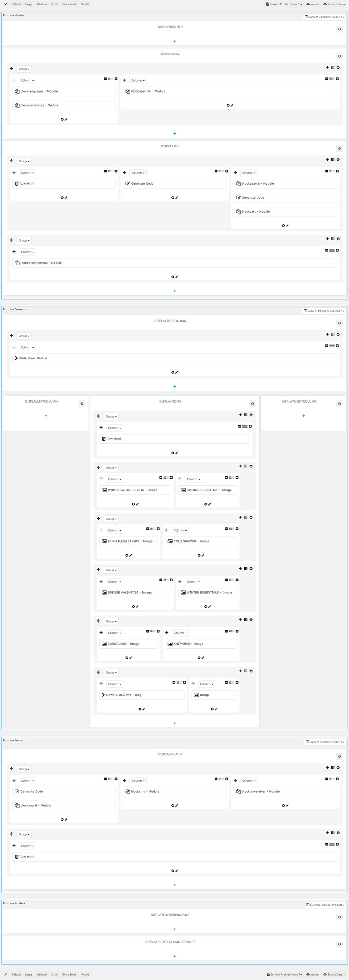
Task: Click the pencil icon below Slide show Module
Action: click(x=176, y=373)
